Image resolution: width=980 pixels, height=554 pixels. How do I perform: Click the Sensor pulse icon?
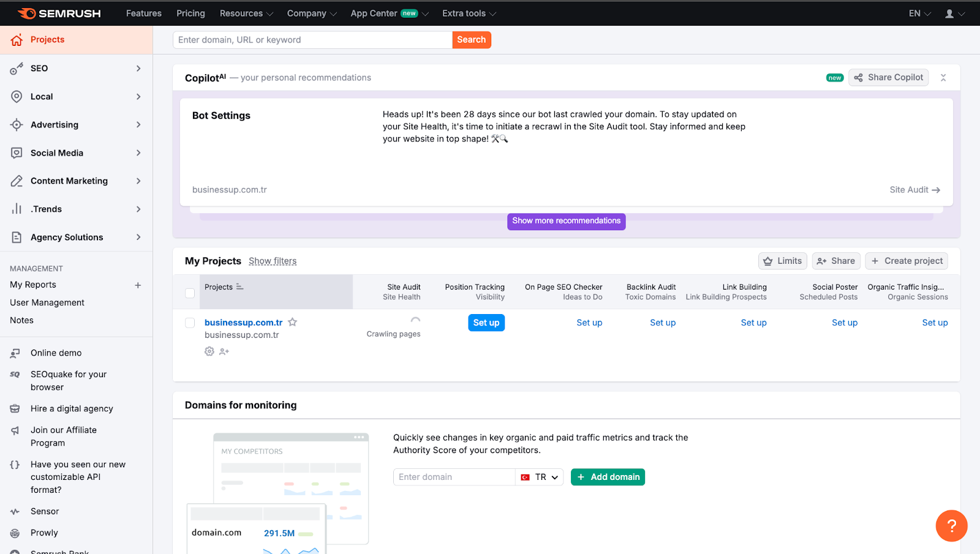tap(15, 512)
